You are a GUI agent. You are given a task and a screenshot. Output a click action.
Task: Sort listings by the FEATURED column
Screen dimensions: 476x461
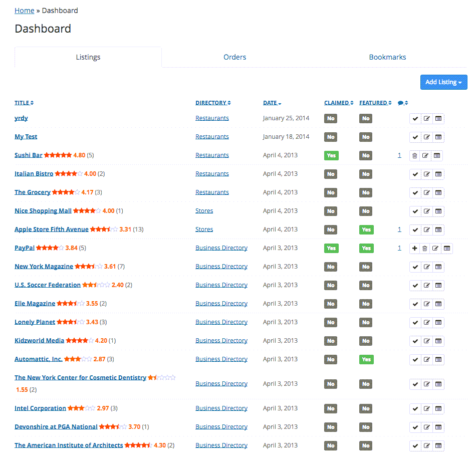point(375,103)
